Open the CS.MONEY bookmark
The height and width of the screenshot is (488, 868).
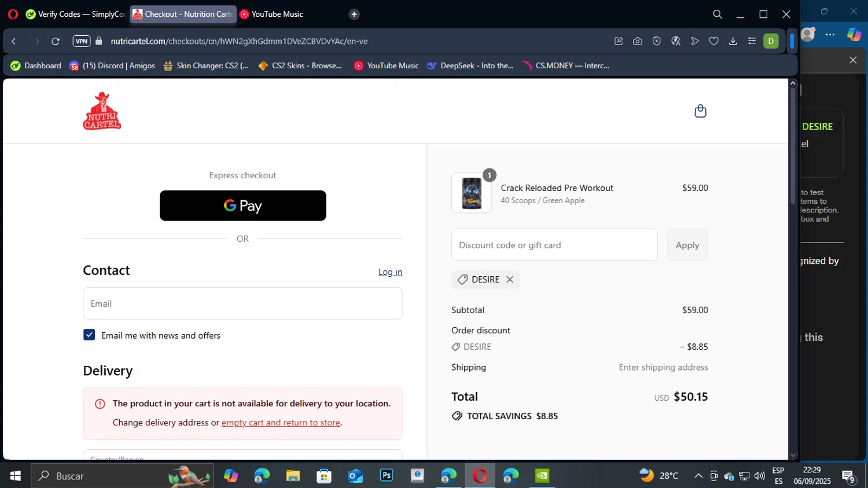tap(567, 65)
